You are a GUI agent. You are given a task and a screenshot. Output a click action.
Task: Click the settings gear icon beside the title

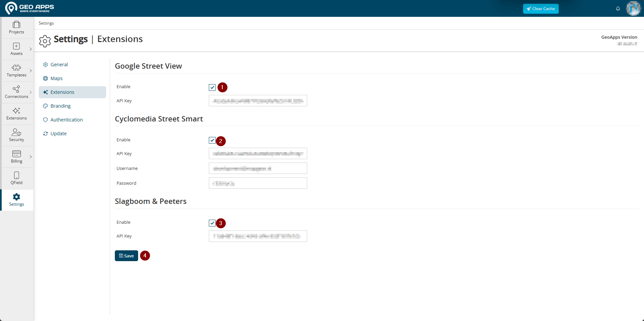pos(45,41)
